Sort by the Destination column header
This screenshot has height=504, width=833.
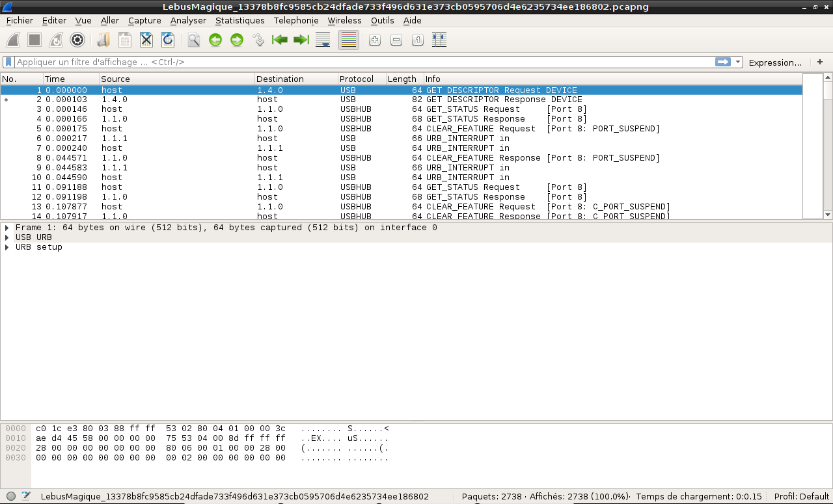coord(296,79)
